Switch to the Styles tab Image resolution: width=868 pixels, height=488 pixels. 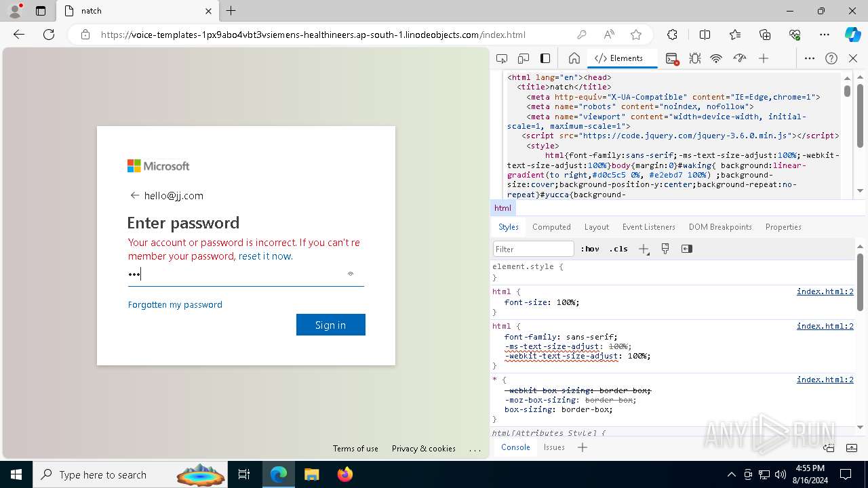click(508, 227)
